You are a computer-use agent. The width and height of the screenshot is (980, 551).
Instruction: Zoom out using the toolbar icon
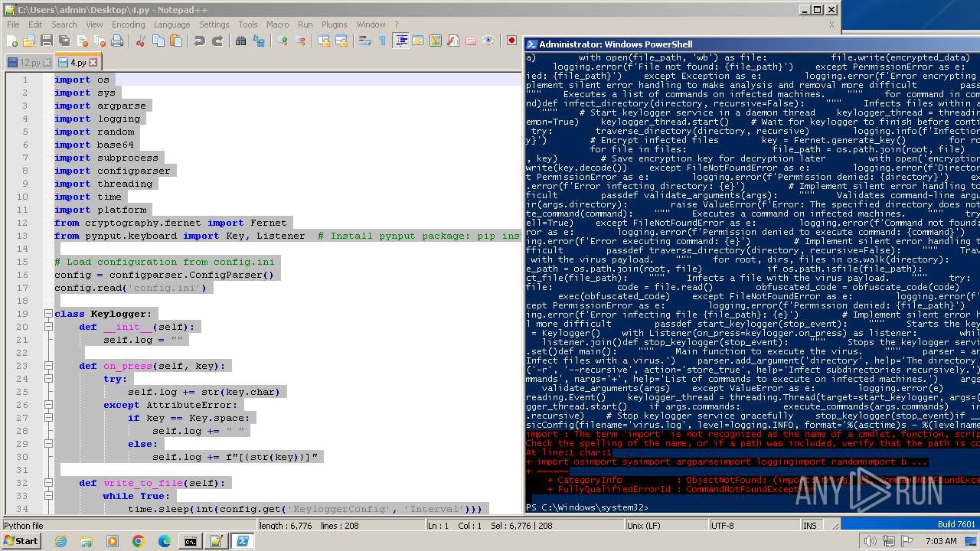[x=300, y=41]
